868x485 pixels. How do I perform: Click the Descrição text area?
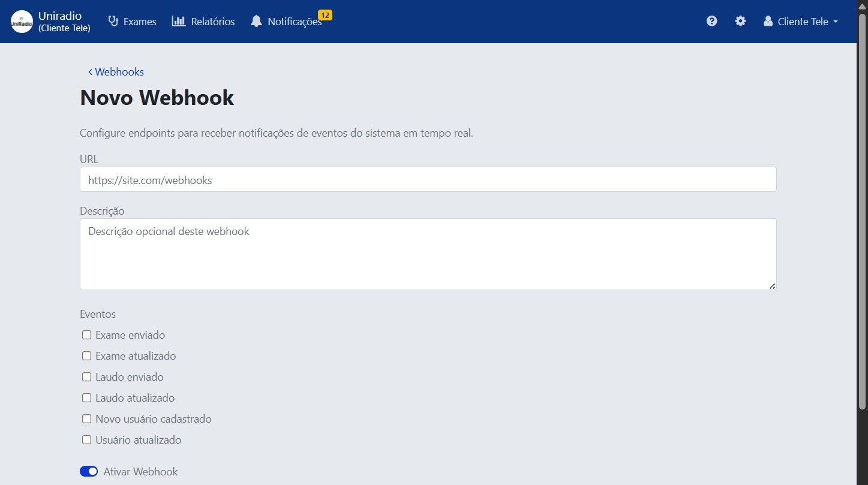coord(427,254)
